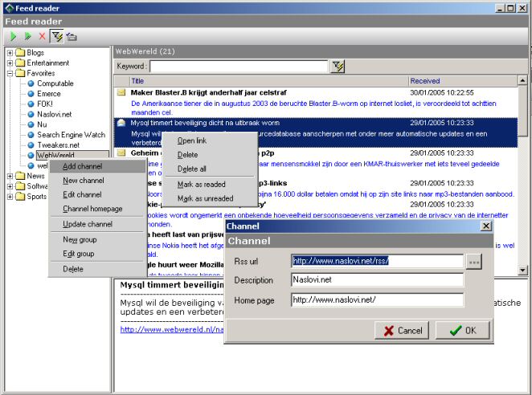
Task: Click the Entertainment folder icon
Action: [21, 63]
